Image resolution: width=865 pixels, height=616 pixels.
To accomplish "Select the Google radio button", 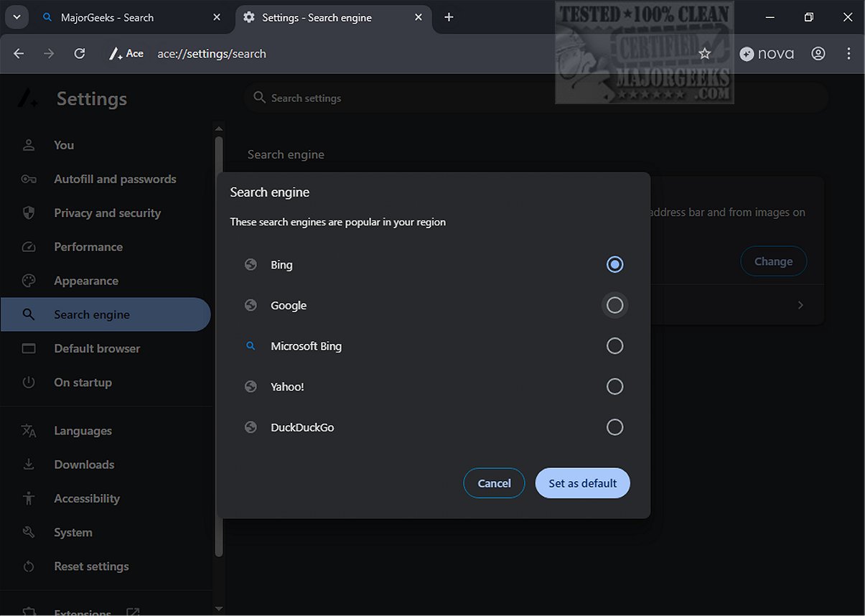I will 614,305.
